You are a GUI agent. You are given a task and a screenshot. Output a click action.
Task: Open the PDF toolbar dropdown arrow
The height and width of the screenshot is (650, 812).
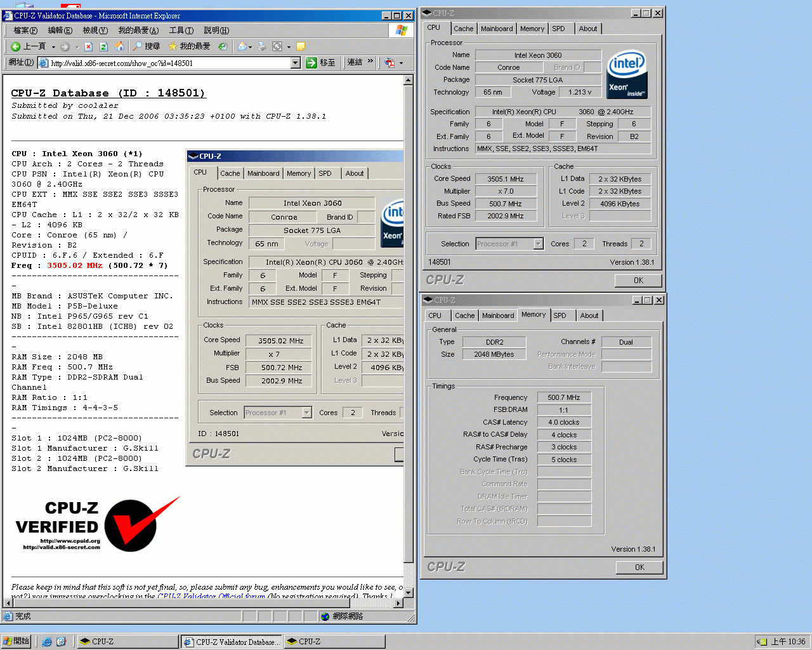[x=401, y=63]
